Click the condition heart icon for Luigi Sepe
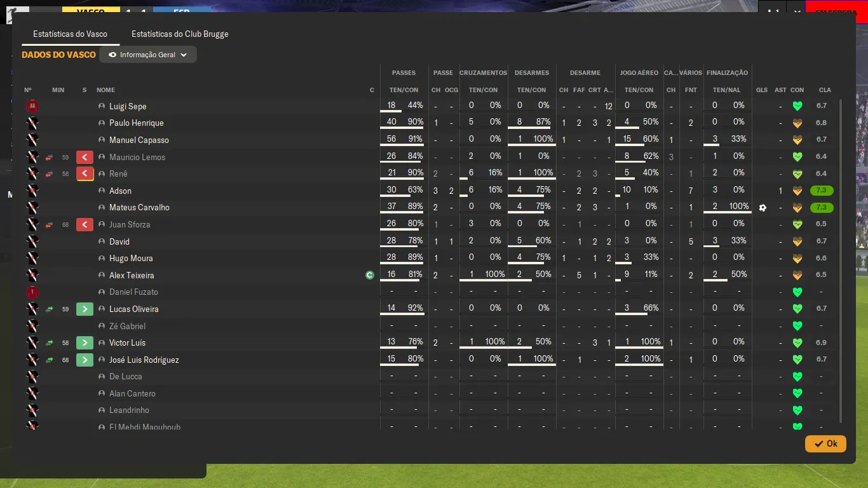Image resolution: width=868 pixels, height=488 pixels. point(797,106)
